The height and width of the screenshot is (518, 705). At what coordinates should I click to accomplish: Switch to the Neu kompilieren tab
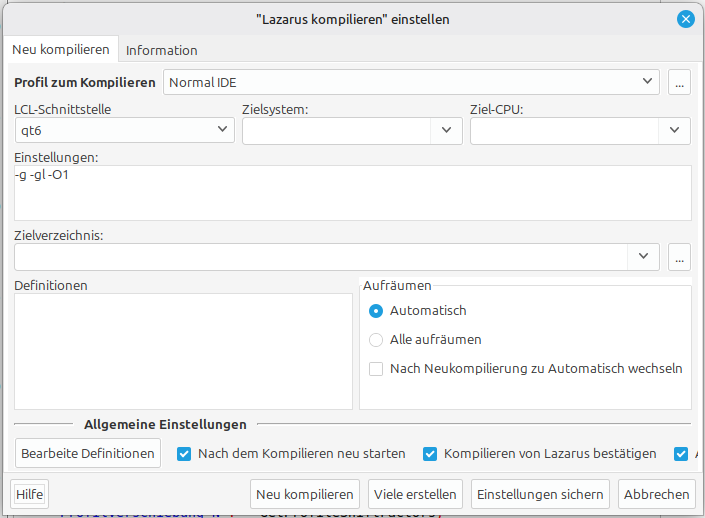[61, 49]
